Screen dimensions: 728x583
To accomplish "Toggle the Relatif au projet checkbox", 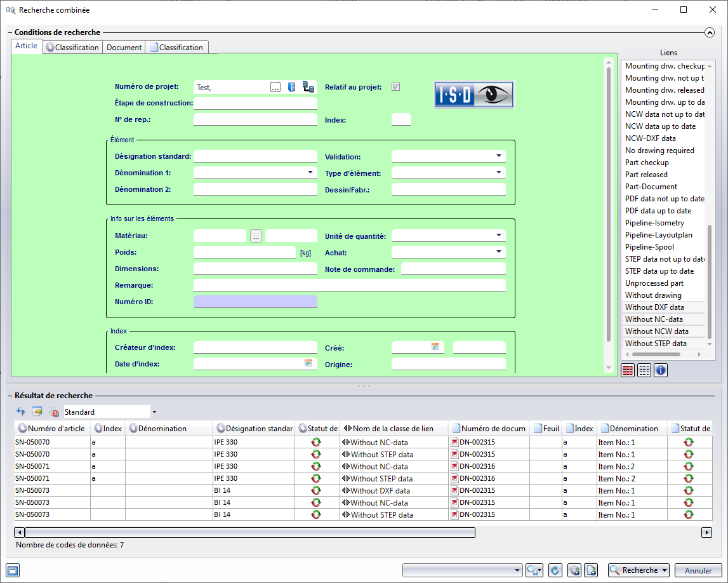I will point(396,87).
